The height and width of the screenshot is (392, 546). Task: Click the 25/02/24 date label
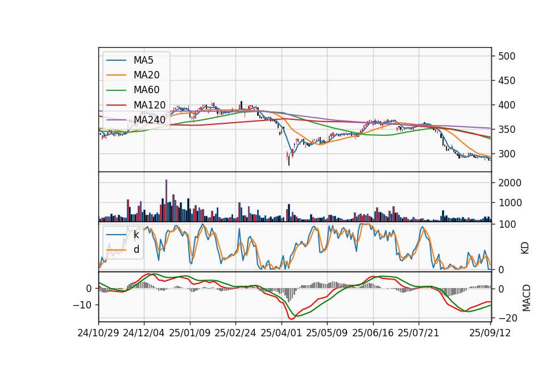tap(235, 333)
